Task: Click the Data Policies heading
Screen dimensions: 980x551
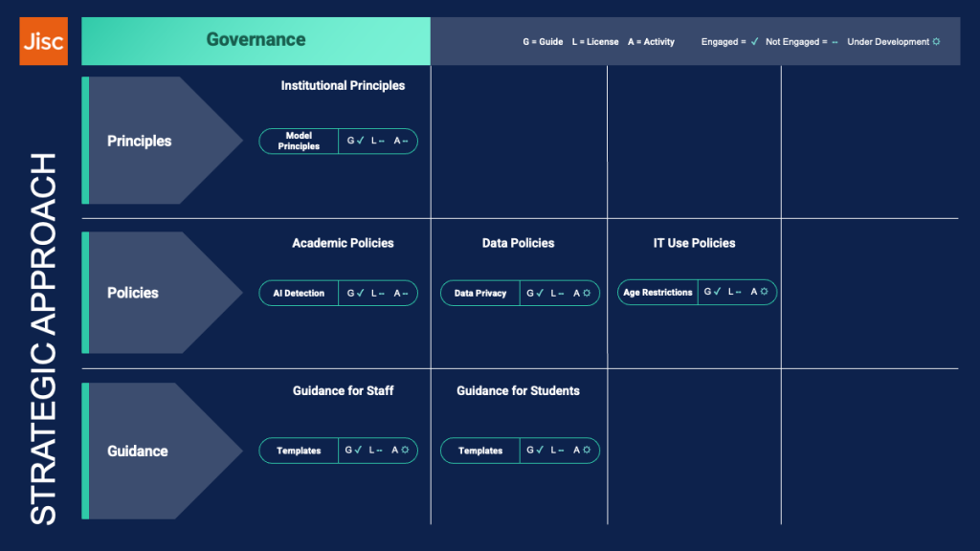Action: [518, 243]
